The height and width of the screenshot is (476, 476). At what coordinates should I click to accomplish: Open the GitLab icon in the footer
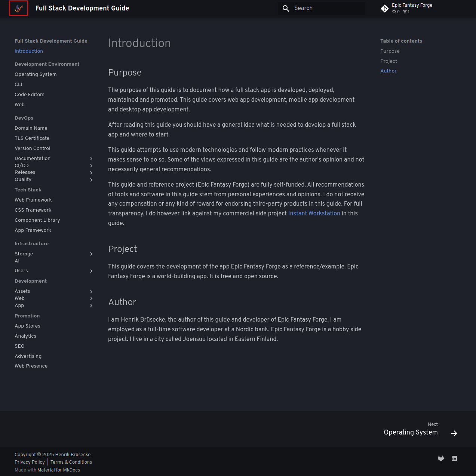pyautogui.click(x=441, y=458)
